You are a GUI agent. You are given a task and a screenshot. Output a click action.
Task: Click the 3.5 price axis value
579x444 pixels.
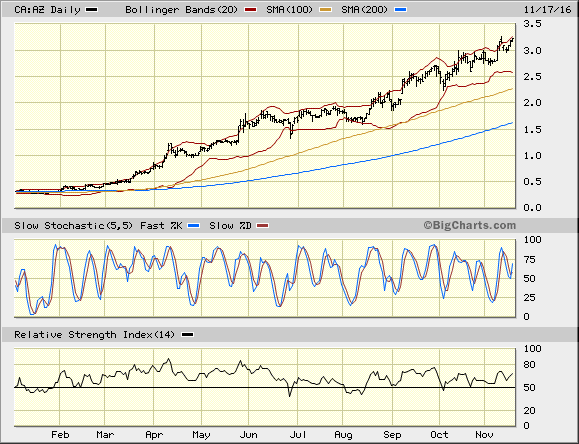pyautogui.click(x=532, y=24)
